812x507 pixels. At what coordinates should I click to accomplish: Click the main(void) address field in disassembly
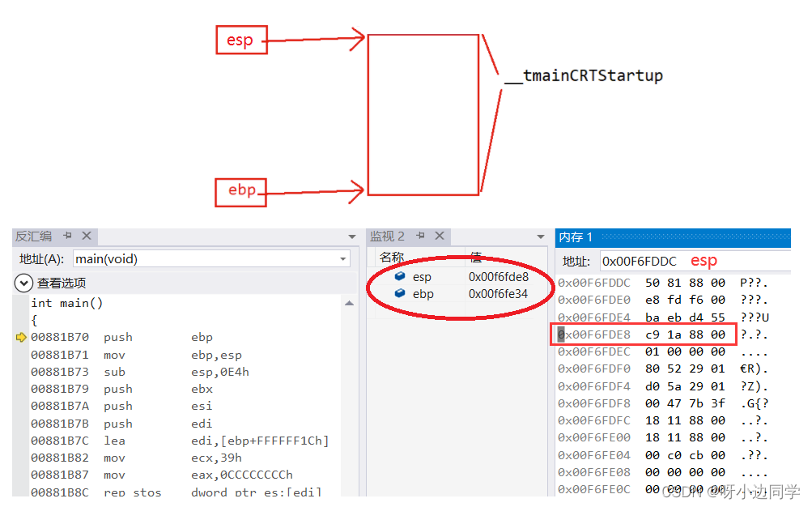pyautogui.click(x=211, y=258)
